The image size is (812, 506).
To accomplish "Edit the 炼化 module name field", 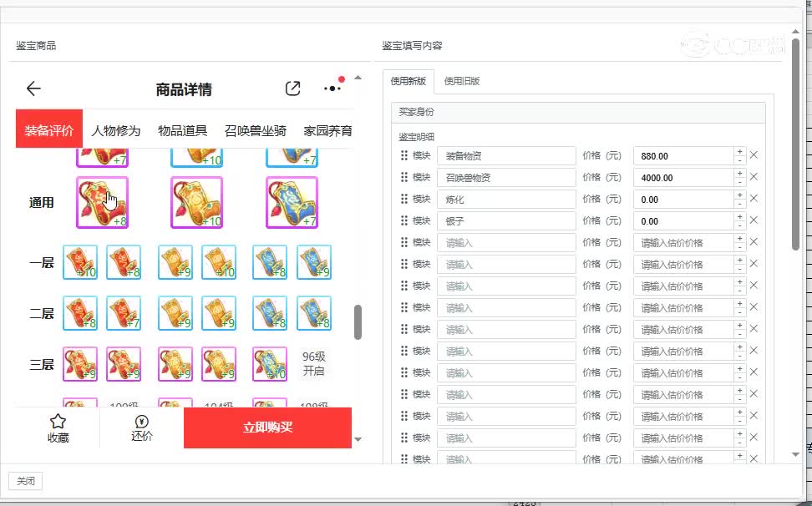I will pyautogui.click(x=506, y=200).
